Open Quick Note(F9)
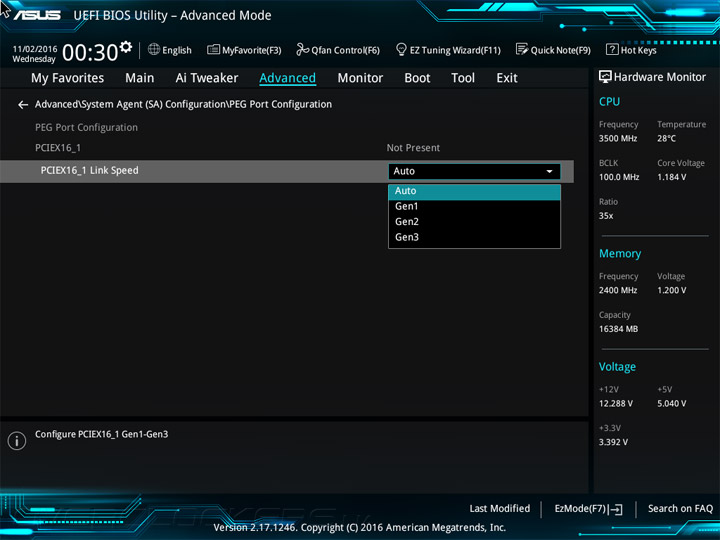The width and height of the screenshot is (720, 540). pyautogui.click(x=553, y=50)
